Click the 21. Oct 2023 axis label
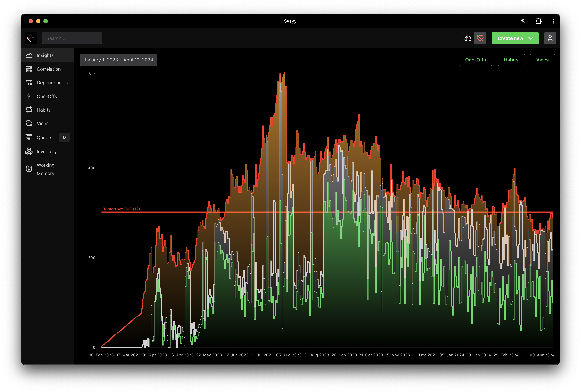This screenshot has height=392, width=581. [371, 355]
